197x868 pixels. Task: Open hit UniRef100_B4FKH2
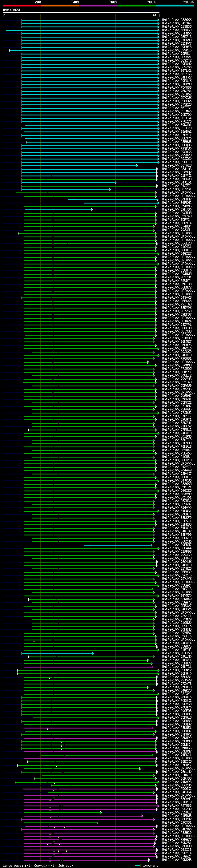(177, 203)
